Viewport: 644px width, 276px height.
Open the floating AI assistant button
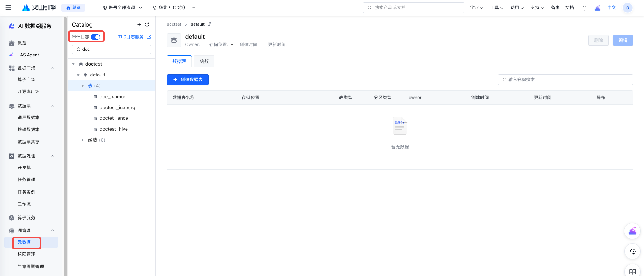[x=632, y=231]
